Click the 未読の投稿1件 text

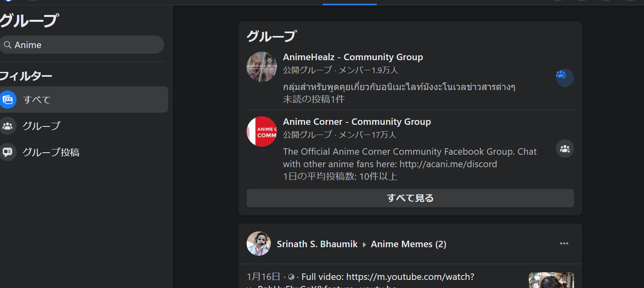point(314,99)
